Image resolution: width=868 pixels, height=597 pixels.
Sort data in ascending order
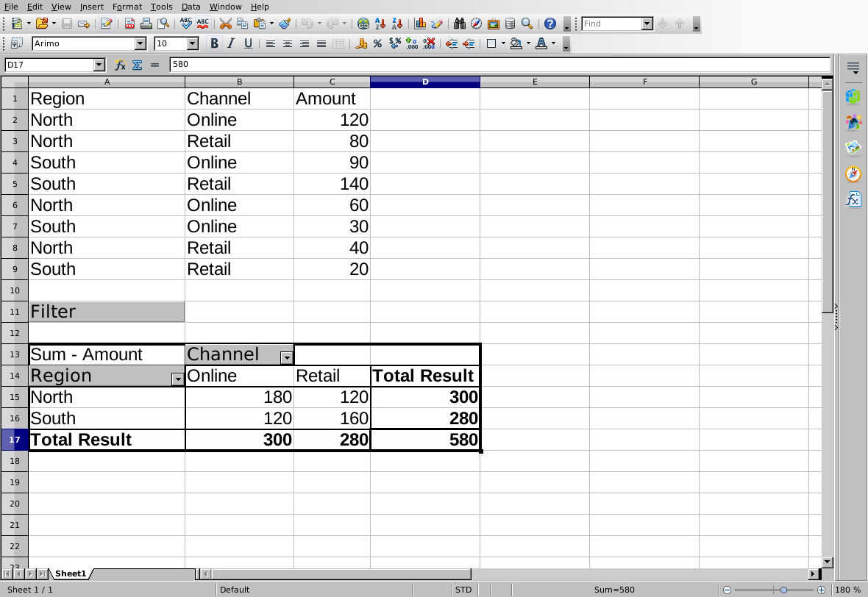pos(380,24)
